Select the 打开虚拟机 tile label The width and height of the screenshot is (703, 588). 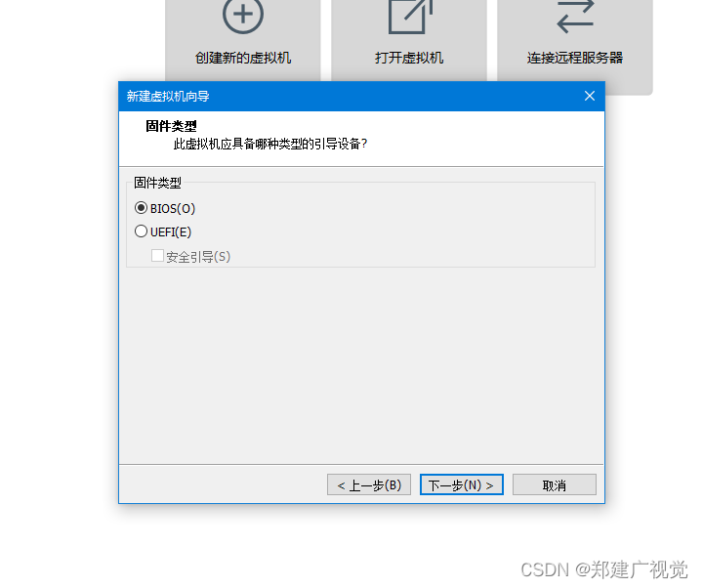(409, 58)
